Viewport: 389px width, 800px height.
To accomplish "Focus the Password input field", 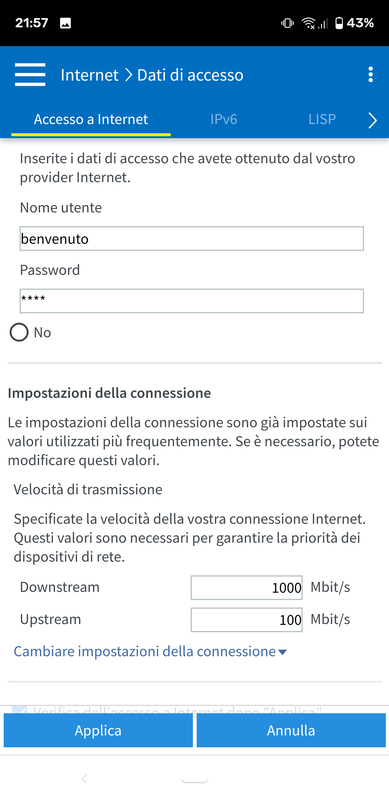I will tap(192, 301).
